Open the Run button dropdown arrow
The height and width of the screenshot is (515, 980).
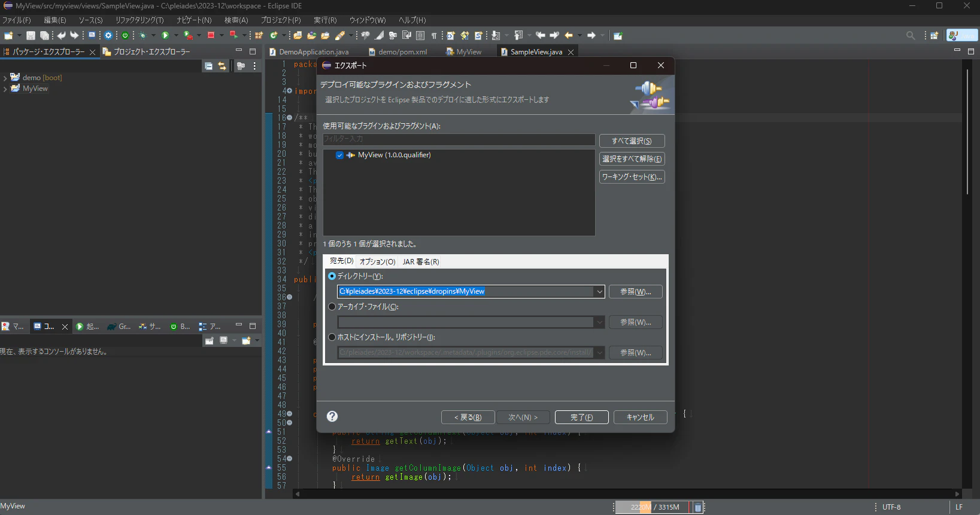175,36
